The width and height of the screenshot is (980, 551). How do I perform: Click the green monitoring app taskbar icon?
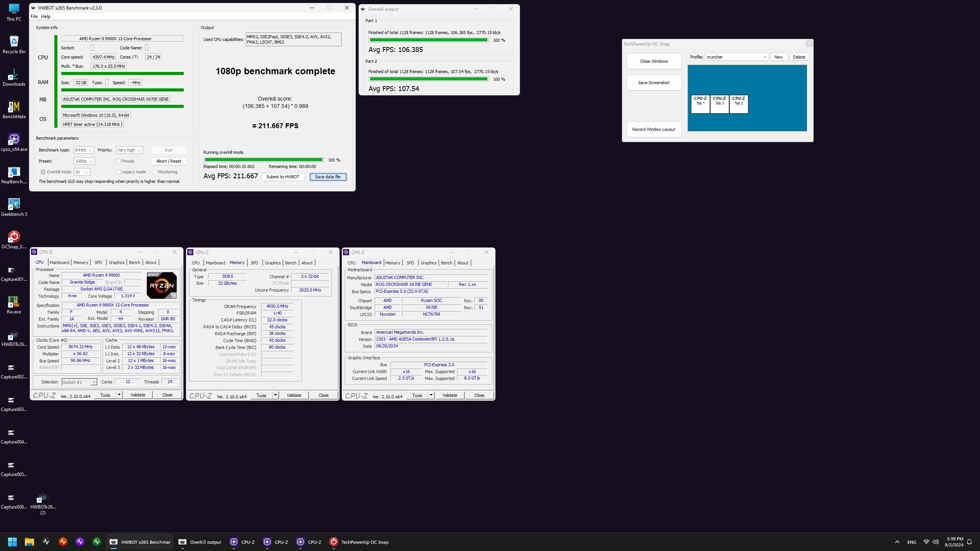click(x=96, y=542)
